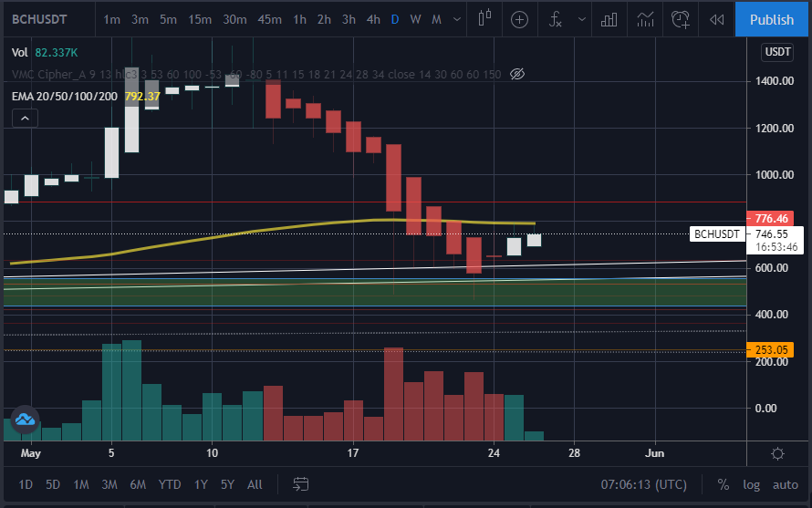Open chart settings gear icon

pos(777,454)
